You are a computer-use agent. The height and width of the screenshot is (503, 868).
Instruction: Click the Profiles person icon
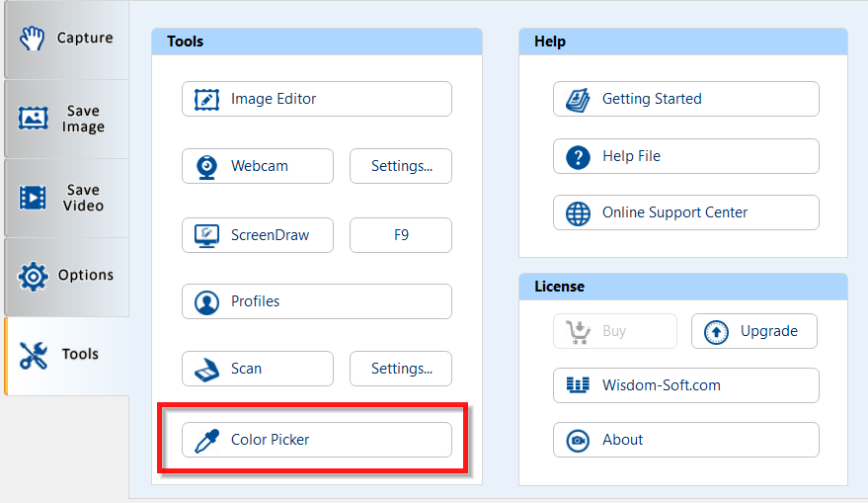pyautogui.click(x=206, y=301)
